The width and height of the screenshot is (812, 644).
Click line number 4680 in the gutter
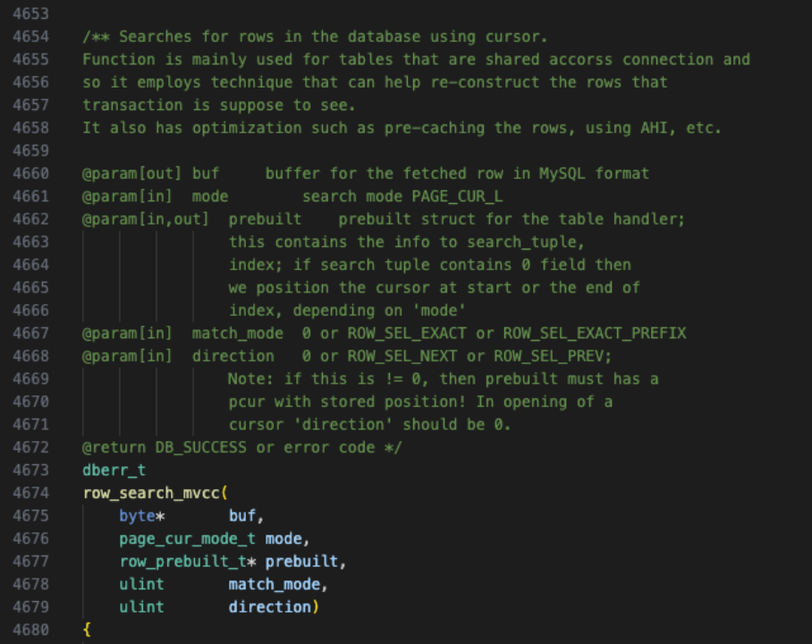(x=31, y=630)
